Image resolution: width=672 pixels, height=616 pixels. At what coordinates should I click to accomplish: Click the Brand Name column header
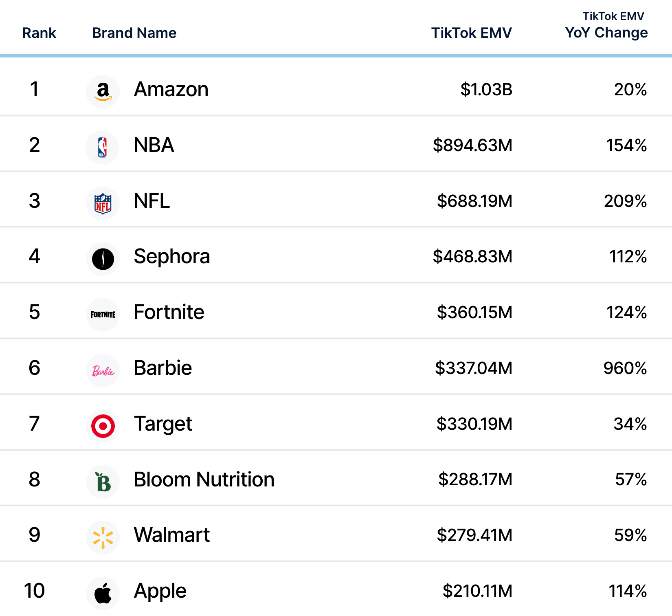134,33
